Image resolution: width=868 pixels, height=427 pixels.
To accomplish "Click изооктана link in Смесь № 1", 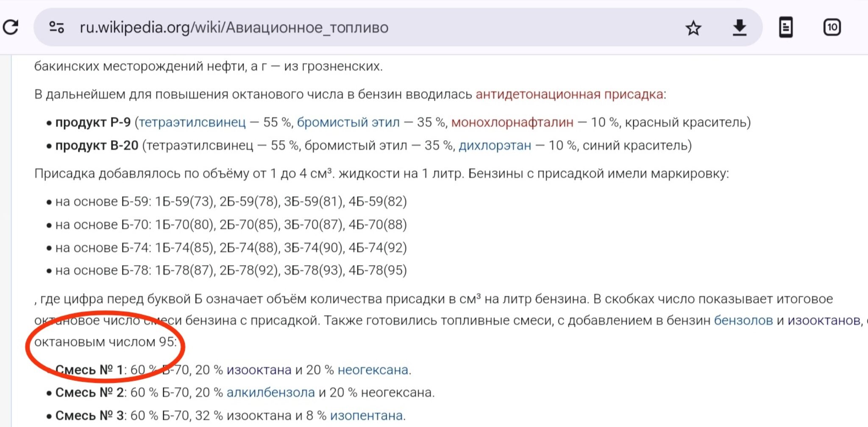I will click(x=259, y=370).
